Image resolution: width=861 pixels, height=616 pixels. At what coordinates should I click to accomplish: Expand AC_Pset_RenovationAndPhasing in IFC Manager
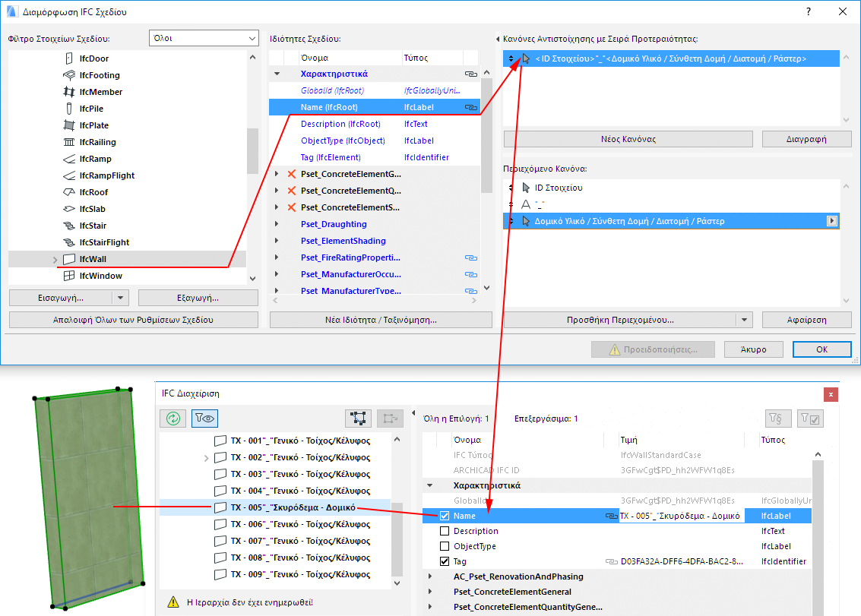click(430, 577)
